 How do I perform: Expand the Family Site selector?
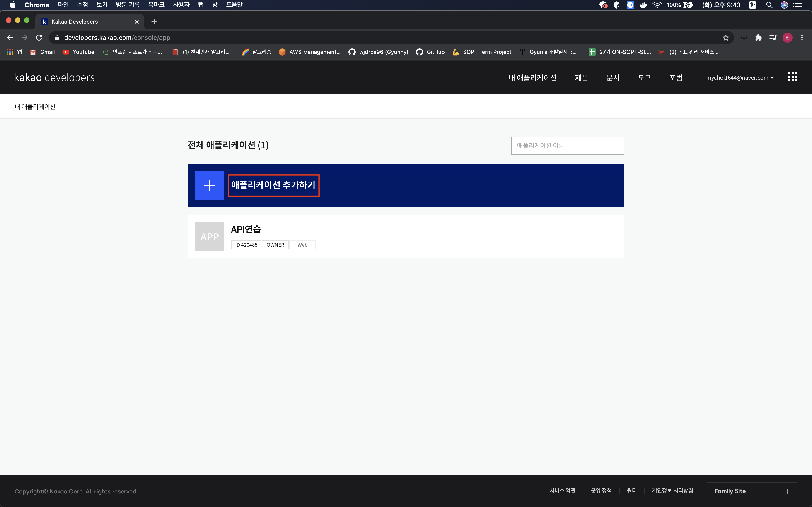click(752, 491)
